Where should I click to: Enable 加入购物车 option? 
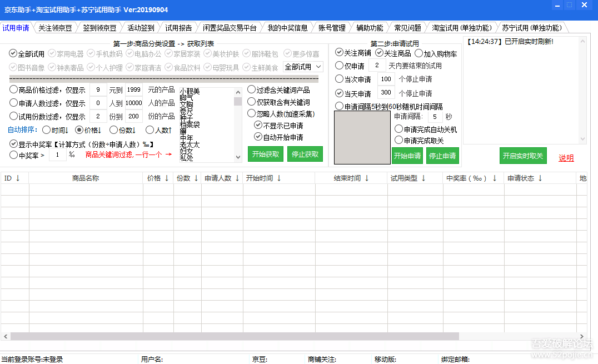436,54
